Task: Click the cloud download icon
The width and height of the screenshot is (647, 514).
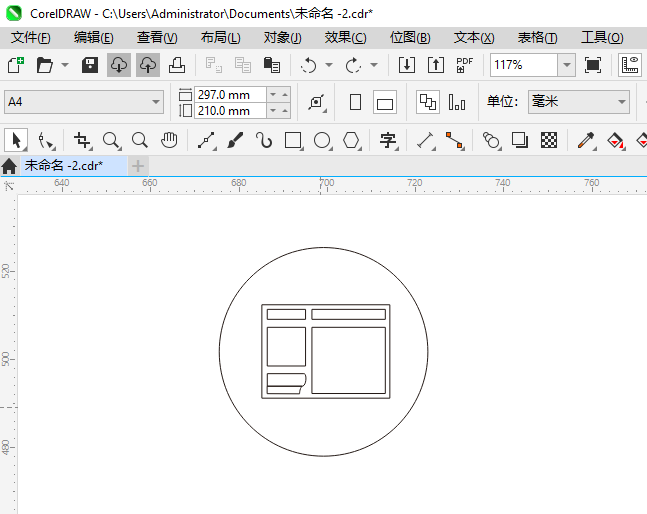Action: click(119, 65)
